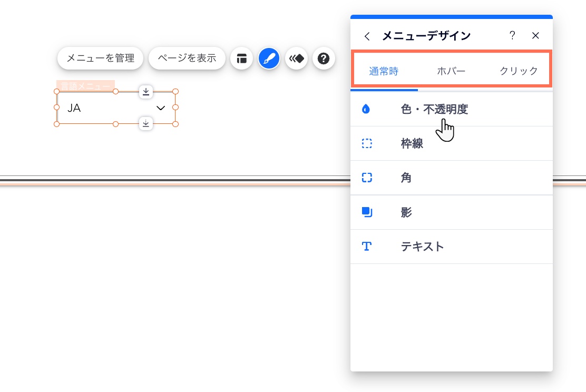Click the help question mark in toolbar

pyautogui.click(x=324, y=58)
